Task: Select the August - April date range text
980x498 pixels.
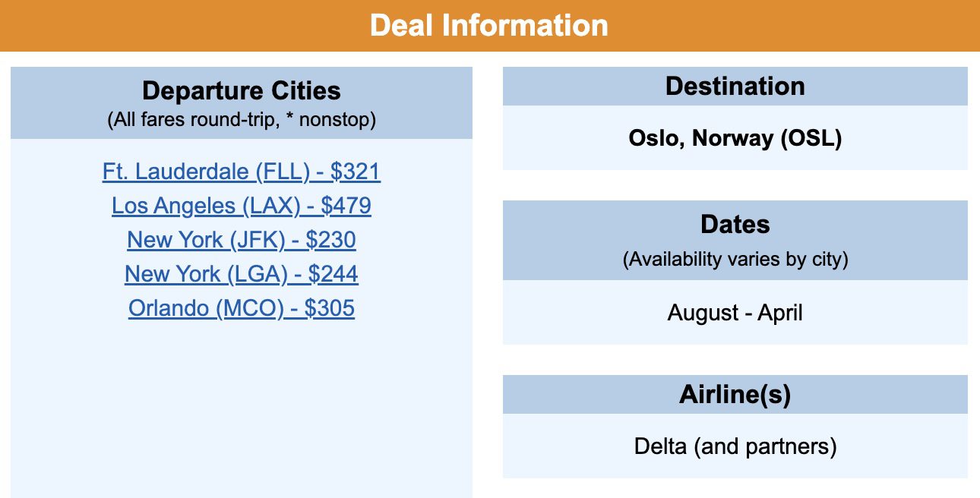Action: tap(735, 313)
